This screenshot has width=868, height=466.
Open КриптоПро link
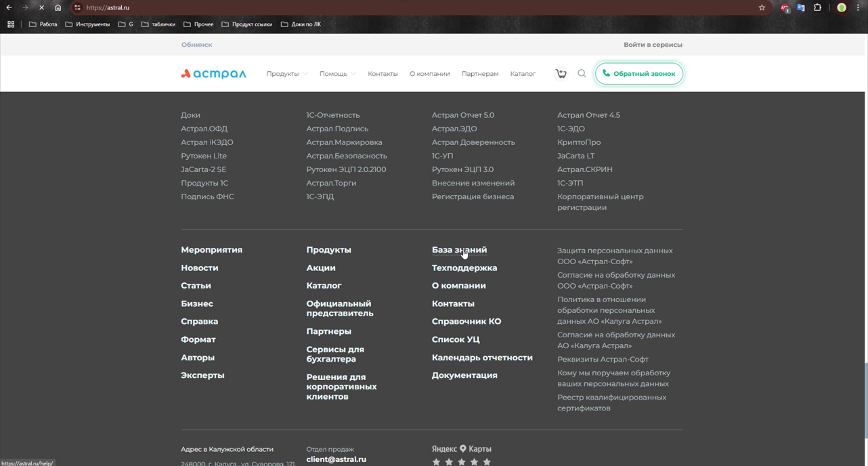pos(579,142)
